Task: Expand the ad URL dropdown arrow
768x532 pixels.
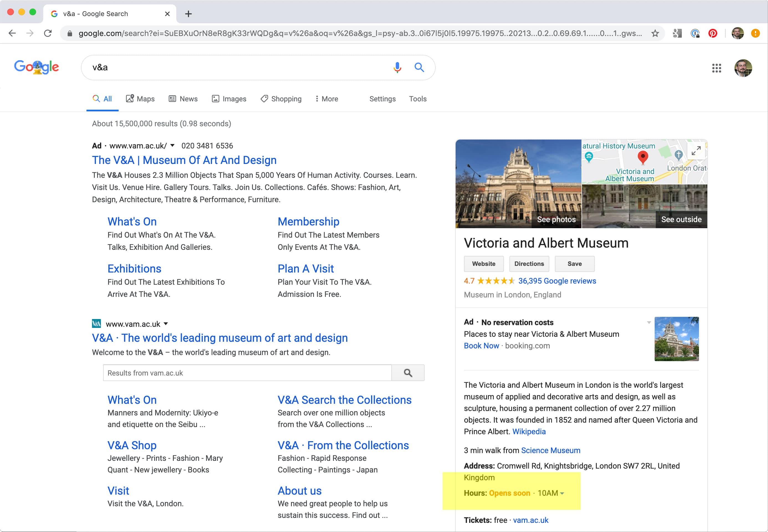Action: (x=172, y=145)
